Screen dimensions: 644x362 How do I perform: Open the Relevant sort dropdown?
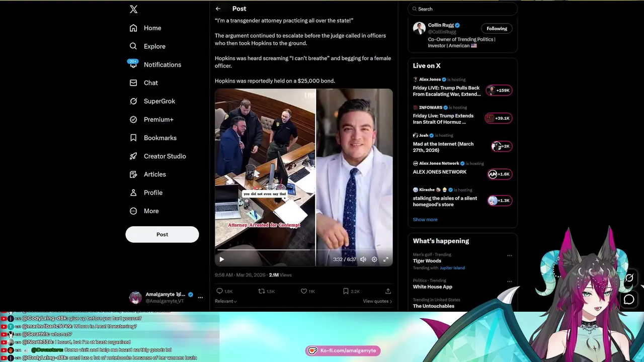click(225, 301)
